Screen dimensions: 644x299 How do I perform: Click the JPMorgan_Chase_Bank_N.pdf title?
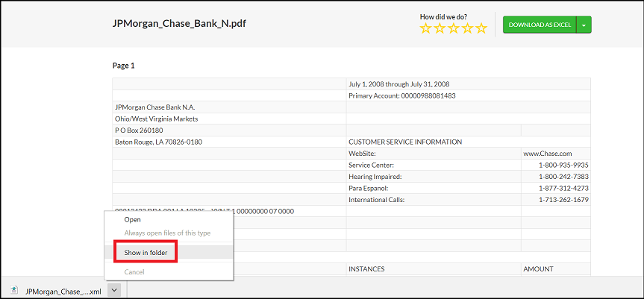coord(179,24)
